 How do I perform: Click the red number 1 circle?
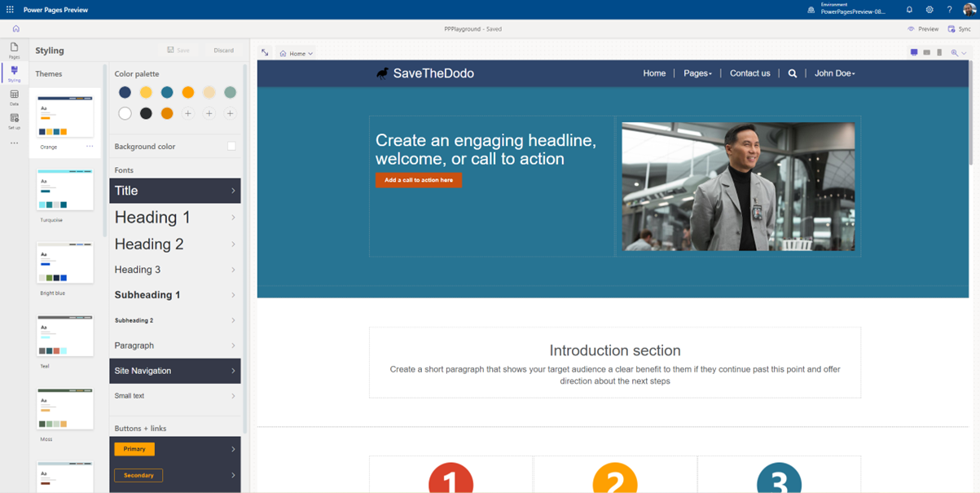(x=450, y=478)
